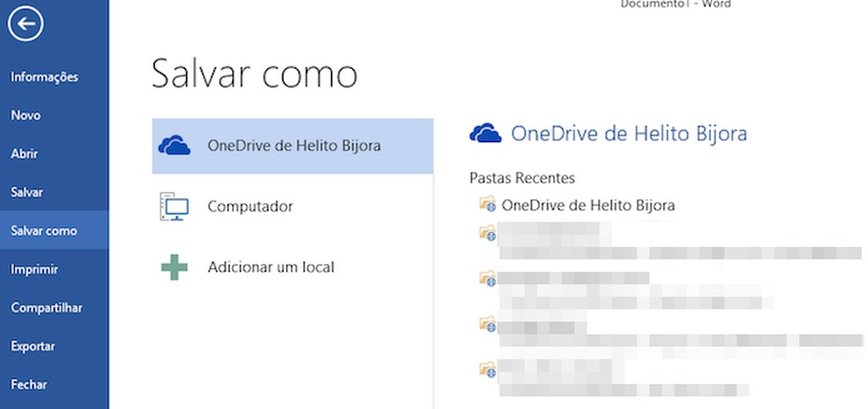The image size is (868, 409).
Task: Open the Compartilhar option
Action: point(47,308)
